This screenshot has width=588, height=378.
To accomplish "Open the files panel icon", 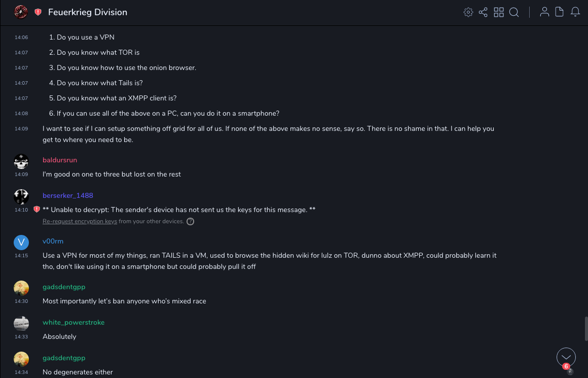I will pyautogui.click(x=560, y=12).
